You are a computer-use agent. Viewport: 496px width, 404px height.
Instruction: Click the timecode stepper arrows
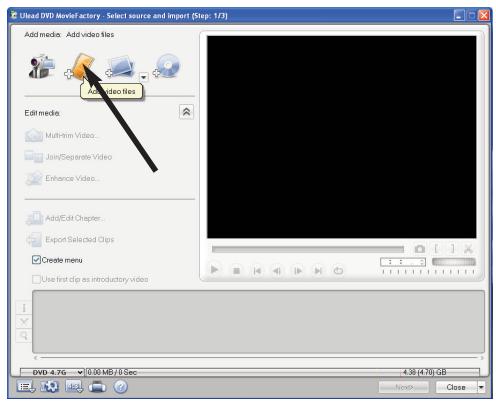coord(423,262)
